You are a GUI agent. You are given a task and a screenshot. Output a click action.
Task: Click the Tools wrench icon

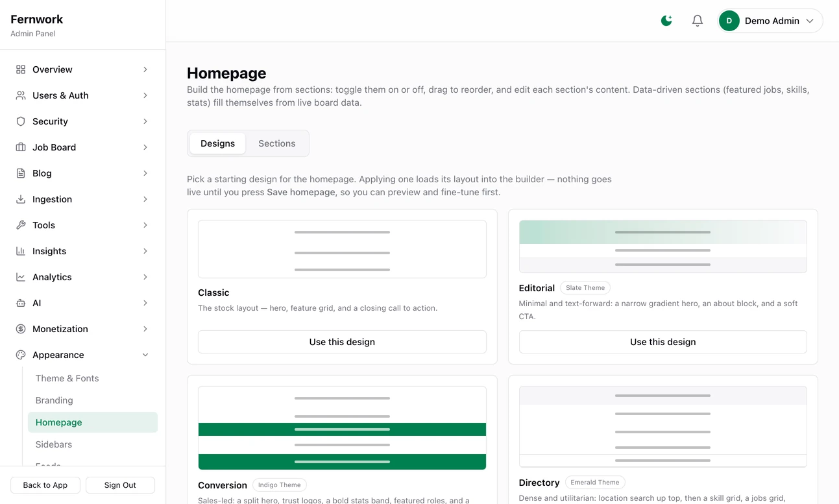(21, 225)
